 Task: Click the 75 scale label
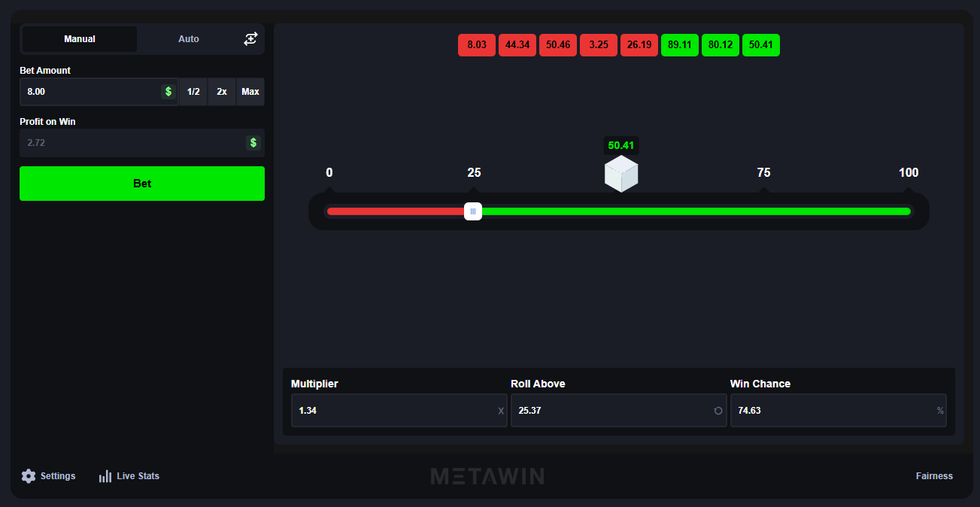[763, 173]
